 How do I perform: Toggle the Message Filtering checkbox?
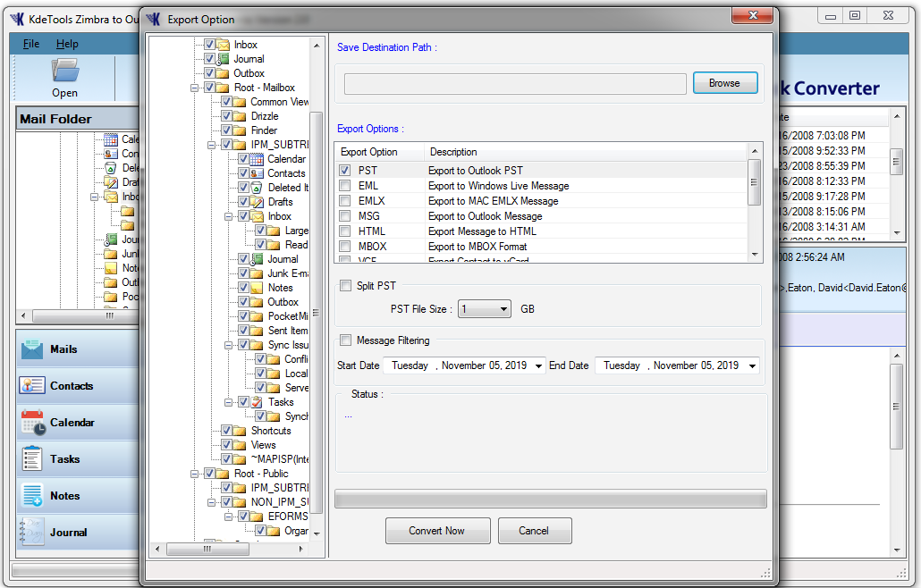tap(345, 340)
